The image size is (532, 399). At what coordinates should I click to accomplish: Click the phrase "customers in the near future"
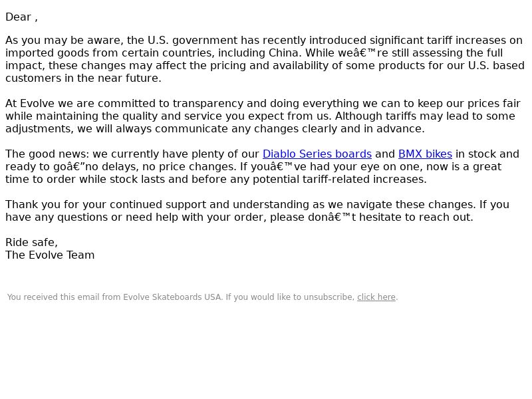[x=83, y=78]
